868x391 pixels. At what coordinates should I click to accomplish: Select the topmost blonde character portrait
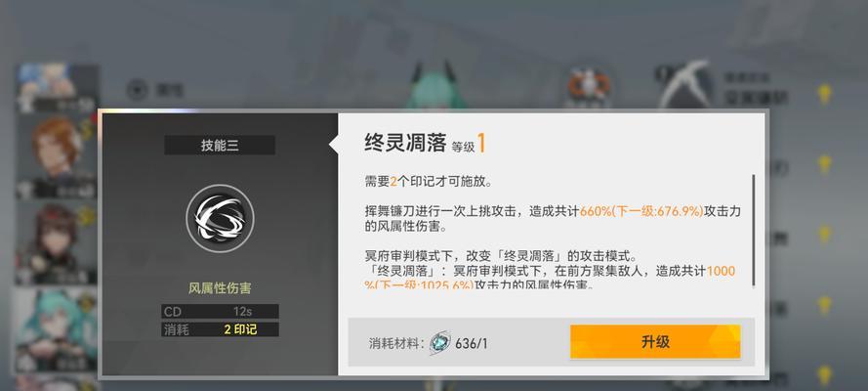click(x=56, y=88)
